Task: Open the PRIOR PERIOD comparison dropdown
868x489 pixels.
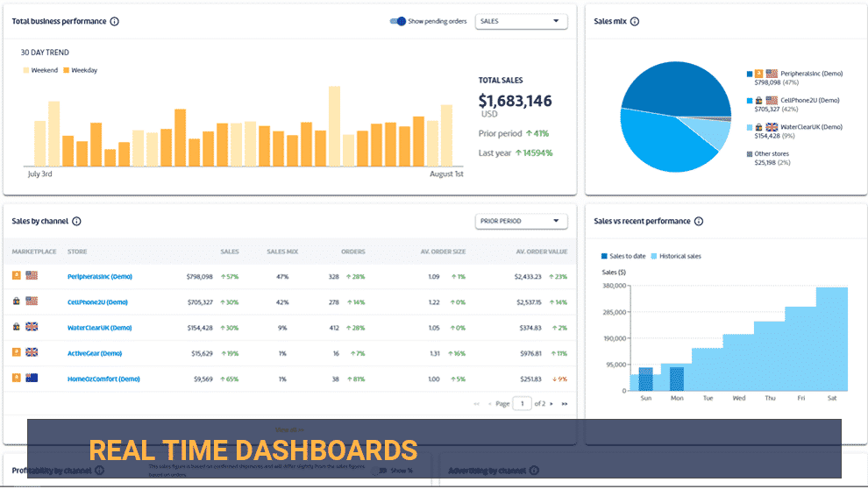Action: click(x=521, y=221)
